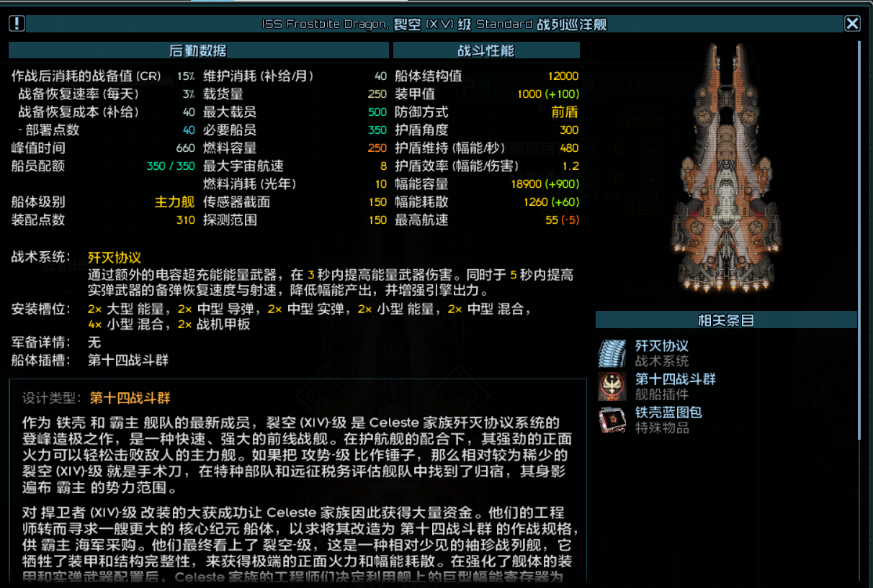Viewport: 873px width, 588px height.
Task: Click the yellow 歼灭协议 name beside 战术系统
Action: click(x=115, y=258)
